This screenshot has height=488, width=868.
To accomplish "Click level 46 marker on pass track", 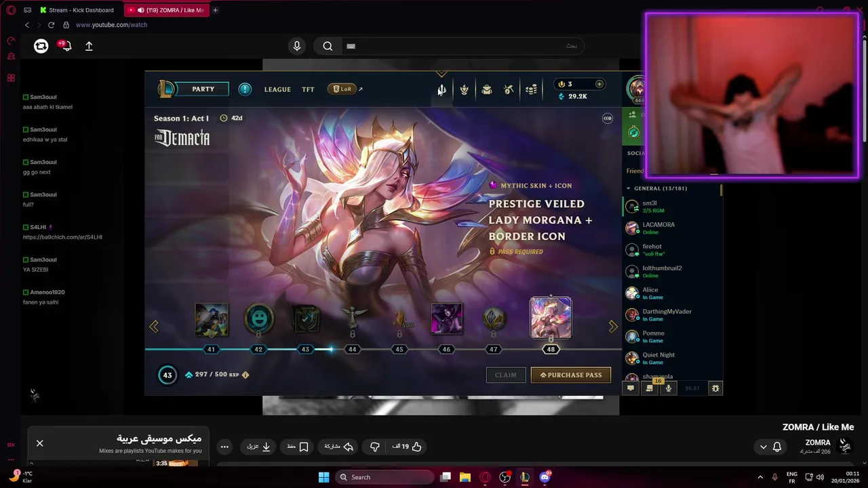I will tap(446, 349).
